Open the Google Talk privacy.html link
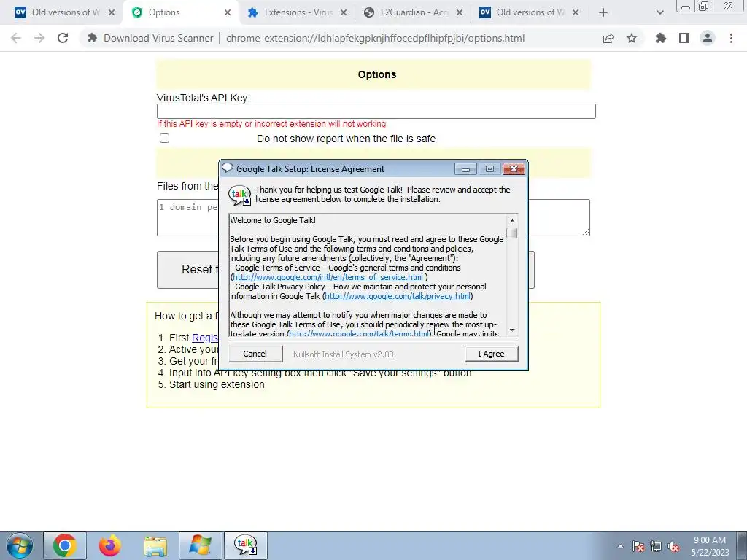 (x=398, y=296)
